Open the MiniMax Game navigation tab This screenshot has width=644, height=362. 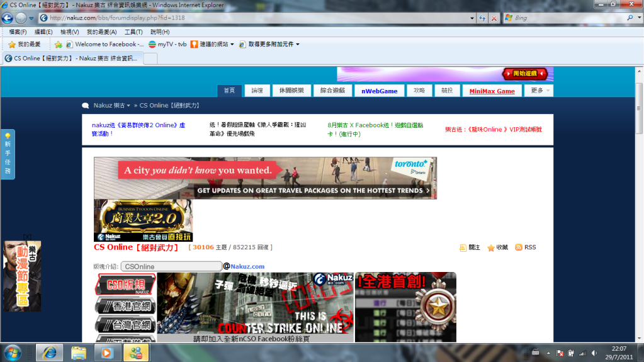[x=492, y=91]
